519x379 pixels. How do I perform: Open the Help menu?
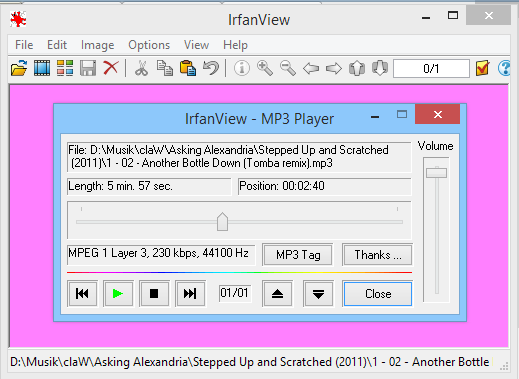[235, 45]
